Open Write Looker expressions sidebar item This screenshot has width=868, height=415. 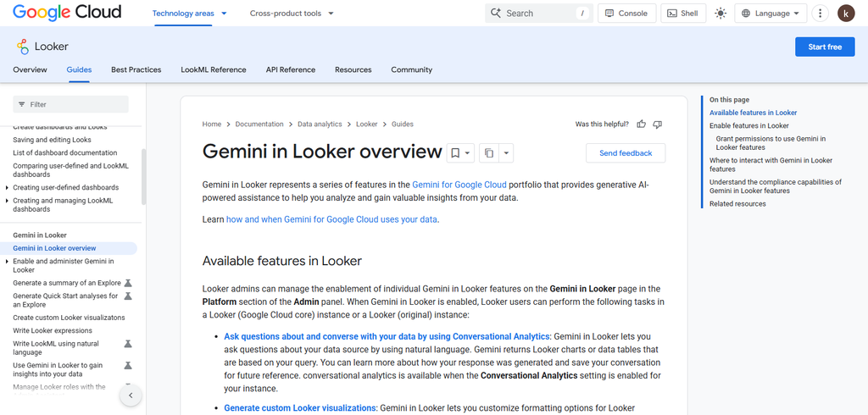[x=53, y=331]
